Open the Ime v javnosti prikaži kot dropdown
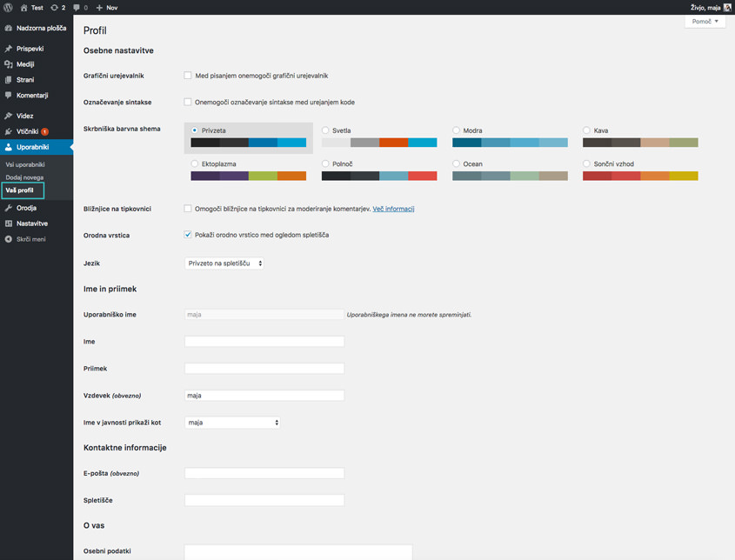Screen dimensions: 735x560 coord(232,423)
